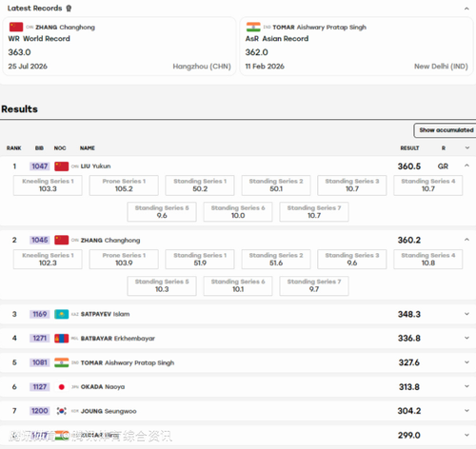Screen dimensions: 476x449
Task: Click Korea flag next to JOUNG Seungwoo
Action: click(62, 411)
